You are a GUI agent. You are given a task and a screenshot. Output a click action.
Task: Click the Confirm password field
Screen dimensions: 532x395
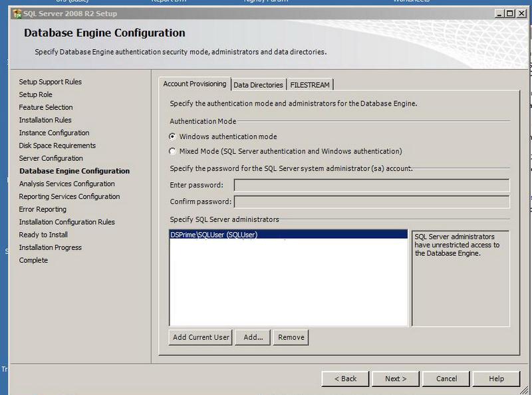[372, 201]
